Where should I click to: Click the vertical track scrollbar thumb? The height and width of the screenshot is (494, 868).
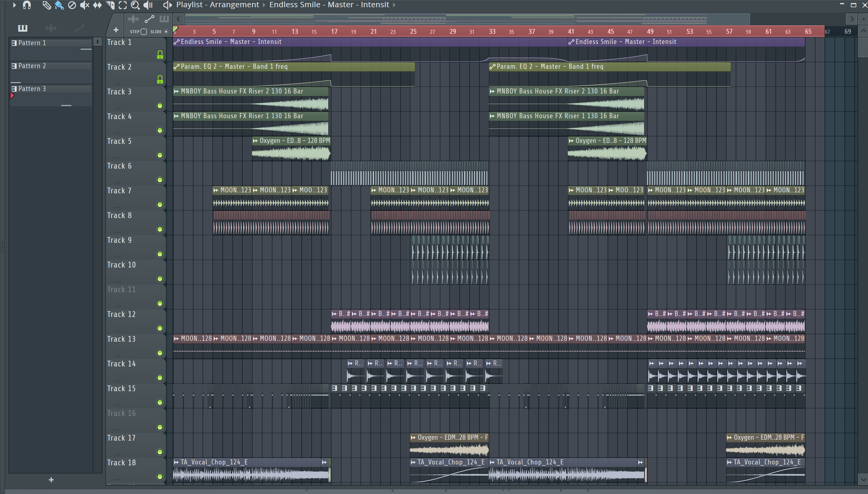coord(863,48)
